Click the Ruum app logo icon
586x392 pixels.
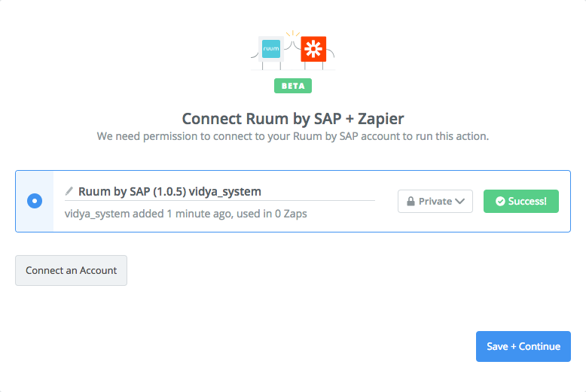(x=271, y=49)
